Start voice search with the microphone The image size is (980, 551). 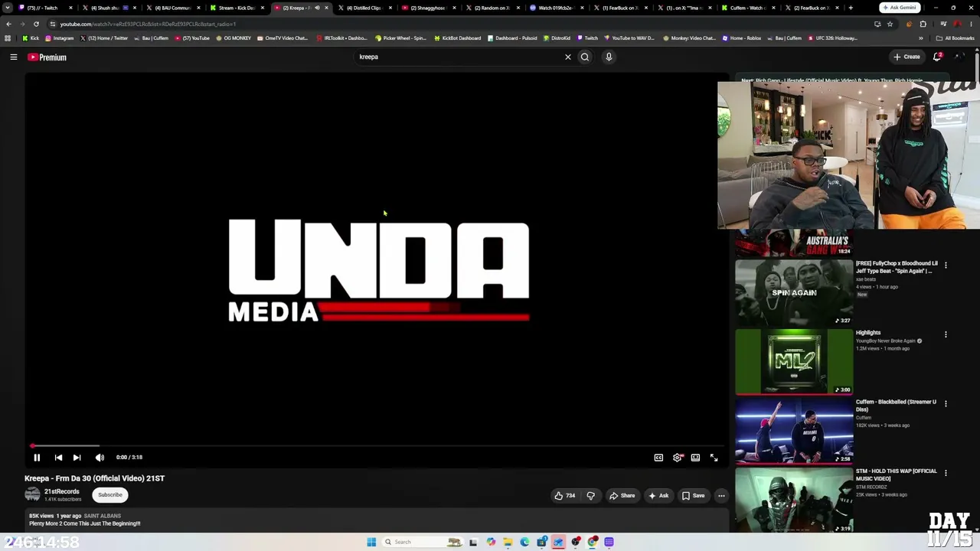point(609,57)
